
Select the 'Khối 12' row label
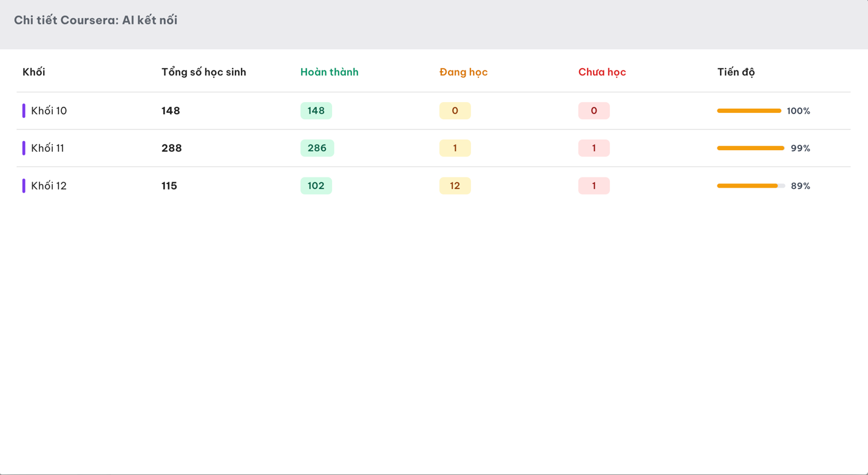tap(49, 186)
